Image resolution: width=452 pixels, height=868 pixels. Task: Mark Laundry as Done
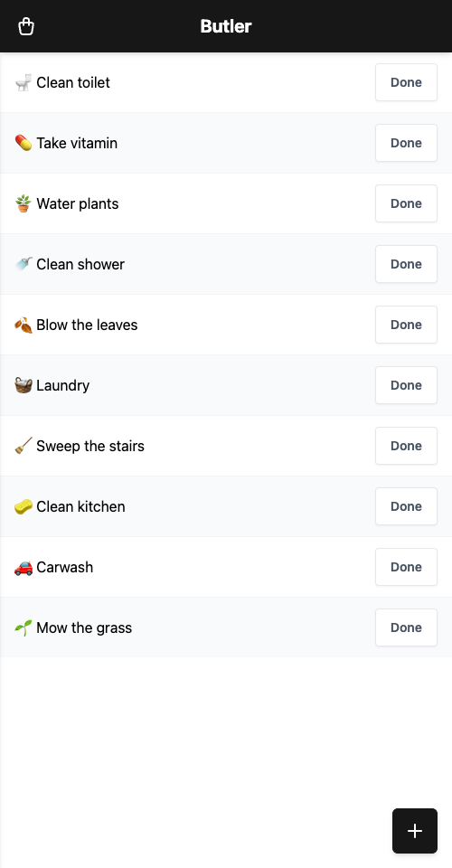406,385
